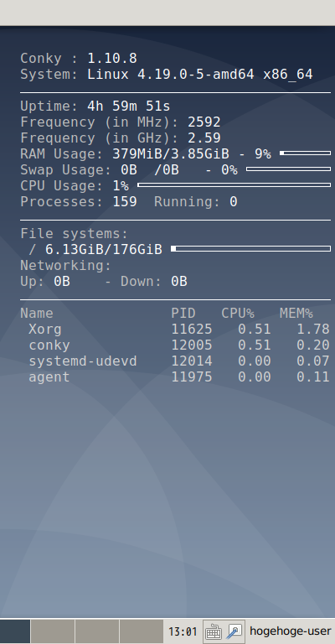This screenshot has width=335, height=644.
Task: Click the magnifier pen tray icon beside the keyboard
Action: (x=234, y=631)
